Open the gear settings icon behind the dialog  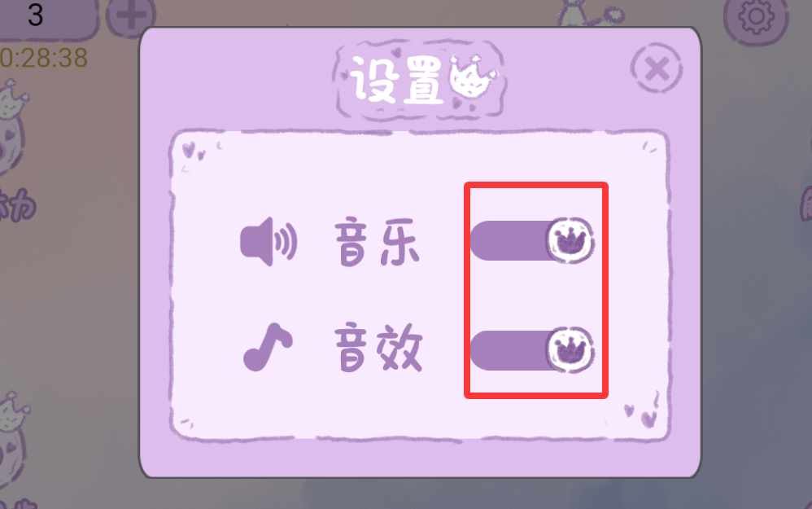pyautogui.click(x=756, y=18)
